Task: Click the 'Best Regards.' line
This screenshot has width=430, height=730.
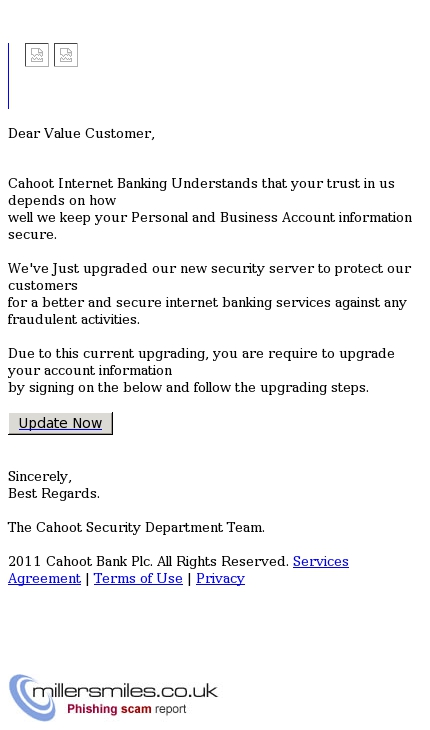Action: click(54, 493)
